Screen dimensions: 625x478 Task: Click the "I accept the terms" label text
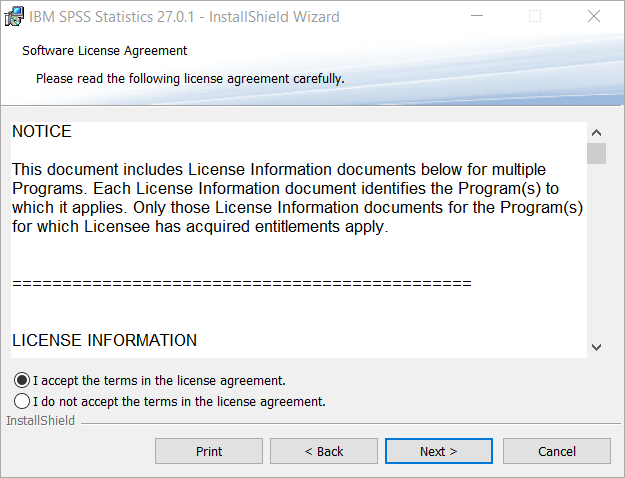click(x=159, y=381)
